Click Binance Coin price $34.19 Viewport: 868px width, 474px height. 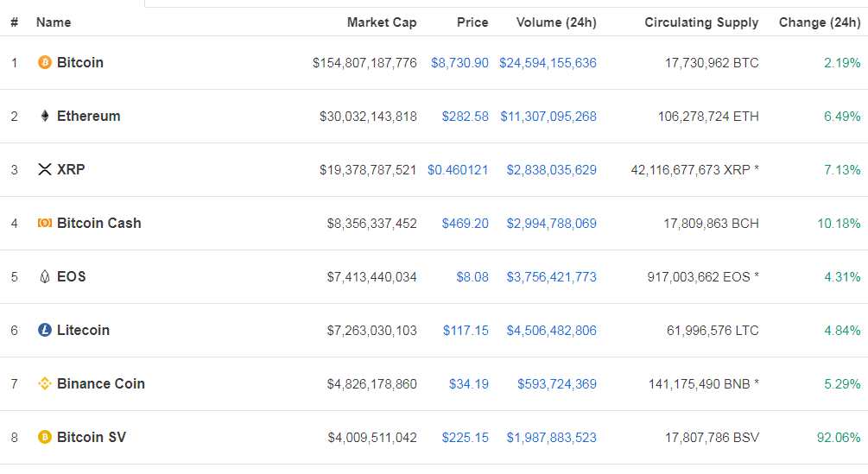click(x=469, y=384)
